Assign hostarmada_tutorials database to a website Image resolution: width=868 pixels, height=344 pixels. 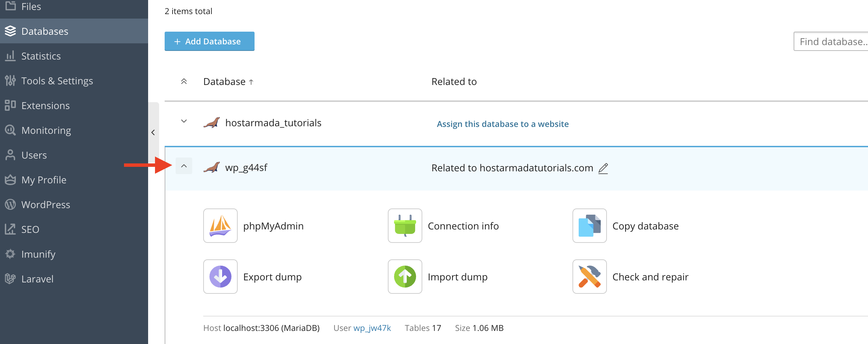503,124
